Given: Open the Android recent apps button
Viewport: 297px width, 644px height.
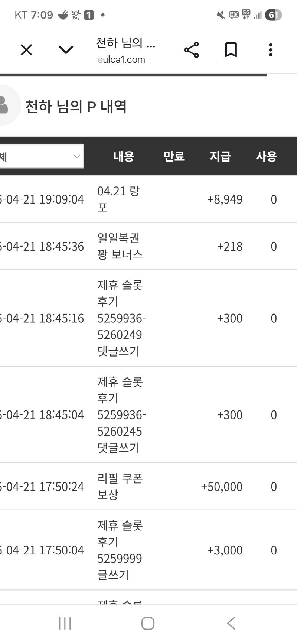Looking at the screenshot, I should click(x=65, y=623).
